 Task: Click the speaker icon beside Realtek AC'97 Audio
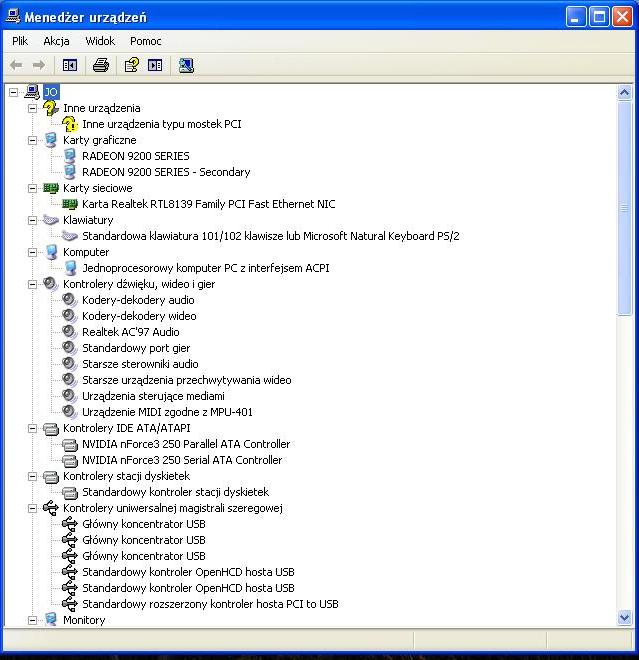tap(69, 332)
